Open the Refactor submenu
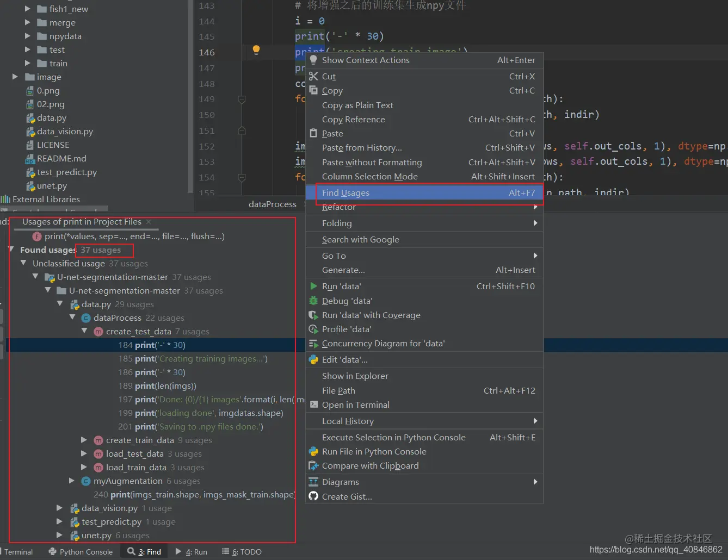The height and width of the screenshot is (560, 728). [x=424, y=207]
